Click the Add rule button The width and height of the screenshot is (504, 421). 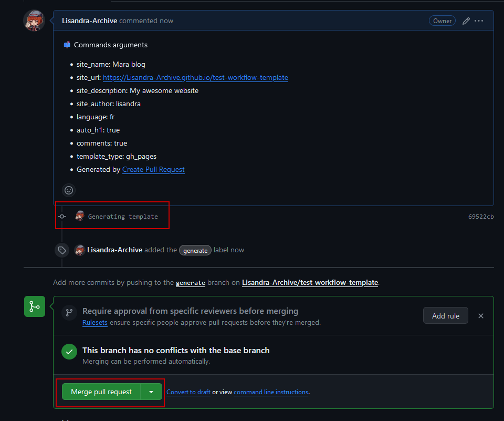point(446,316)
